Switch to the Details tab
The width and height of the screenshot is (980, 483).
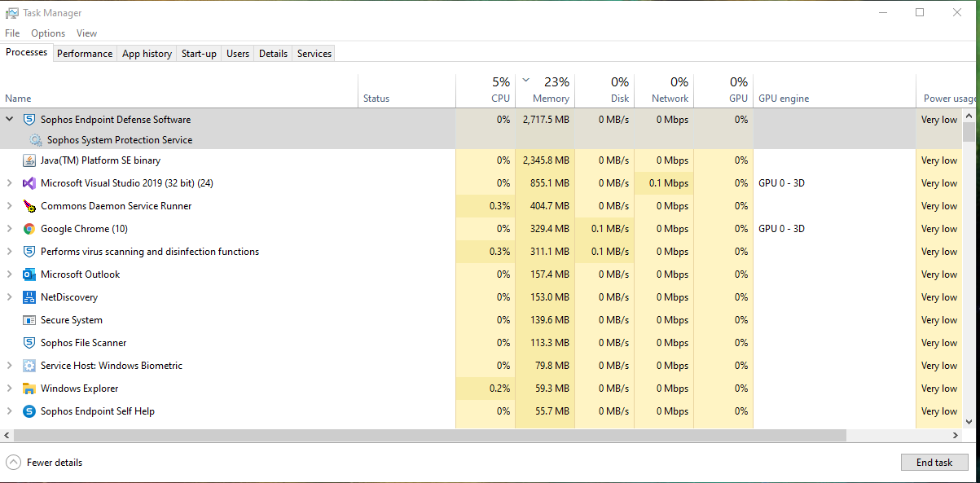pyautogui.click(x=273, y=54)
